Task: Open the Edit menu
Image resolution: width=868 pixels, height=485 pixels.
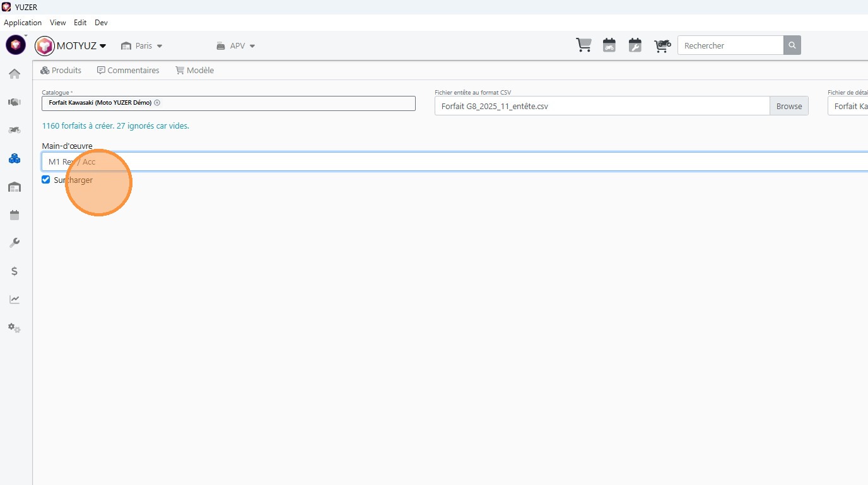Action: (80, 23)
